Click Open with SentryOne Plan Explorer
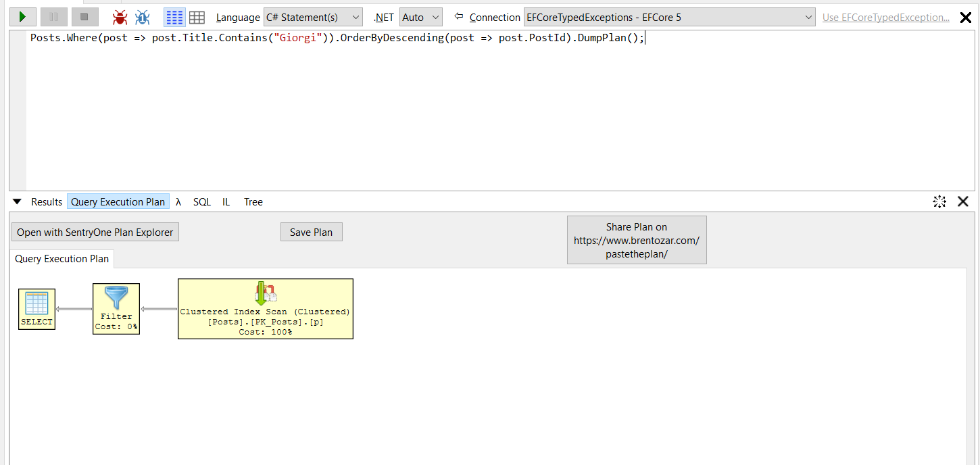Image resolution: width=980 pixels, height=465 pixels. 95,232
